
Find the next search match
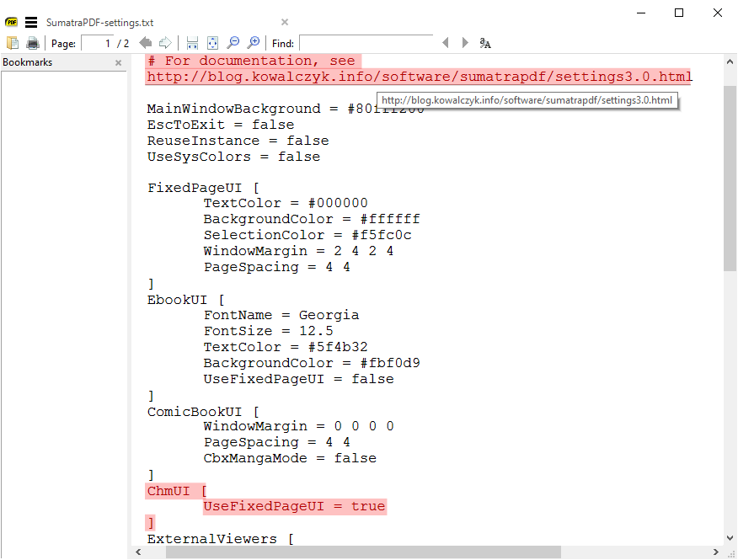click(x=464, y=42)
